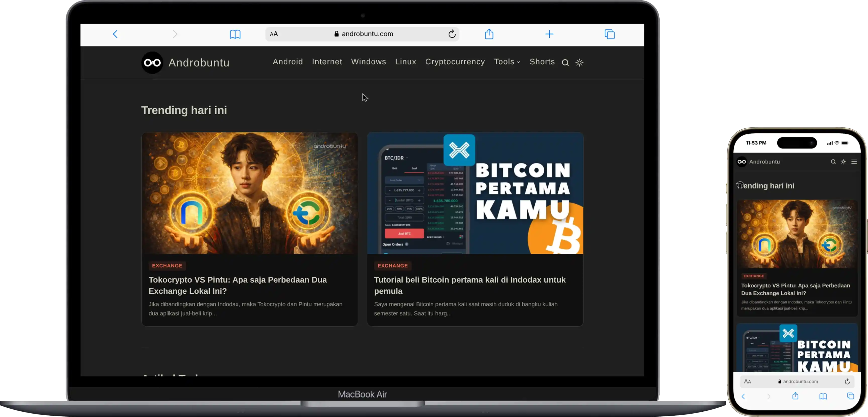The height and width of the screenshot is (417, 868).
Task: Open Androbuntu home link on iPhone
Action: (764, 162)
